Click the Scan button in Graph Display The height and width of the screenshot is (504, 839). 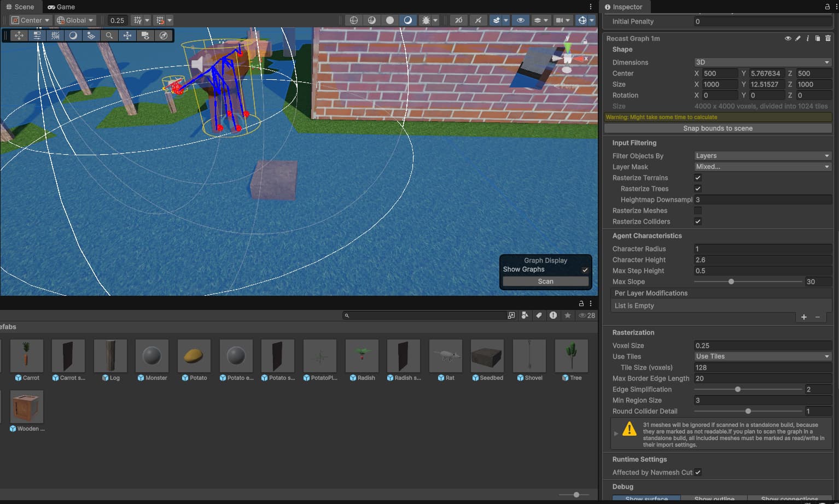pyautogui.click(x=545, y=282)
